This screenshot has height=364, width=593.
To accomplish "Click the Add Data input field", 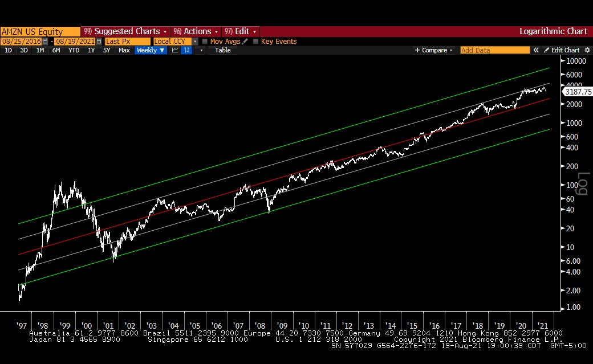I will [494, 50].
